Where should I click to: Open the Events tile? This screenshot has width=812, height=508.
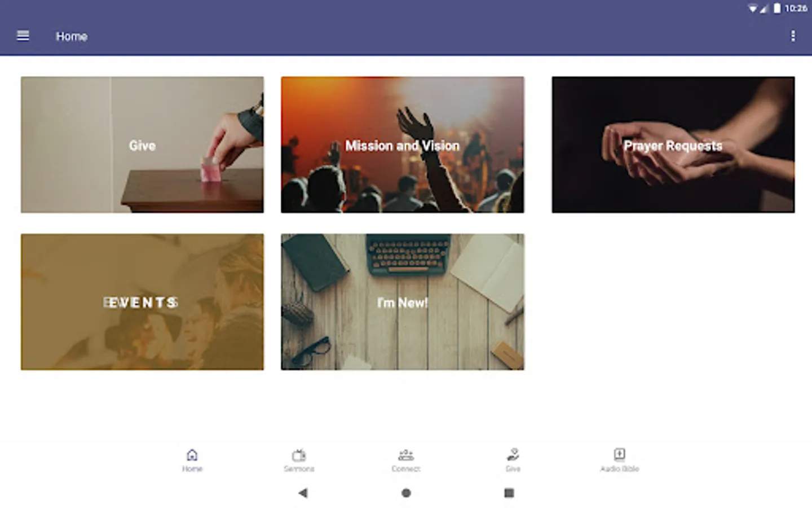(x=142, y=302)
